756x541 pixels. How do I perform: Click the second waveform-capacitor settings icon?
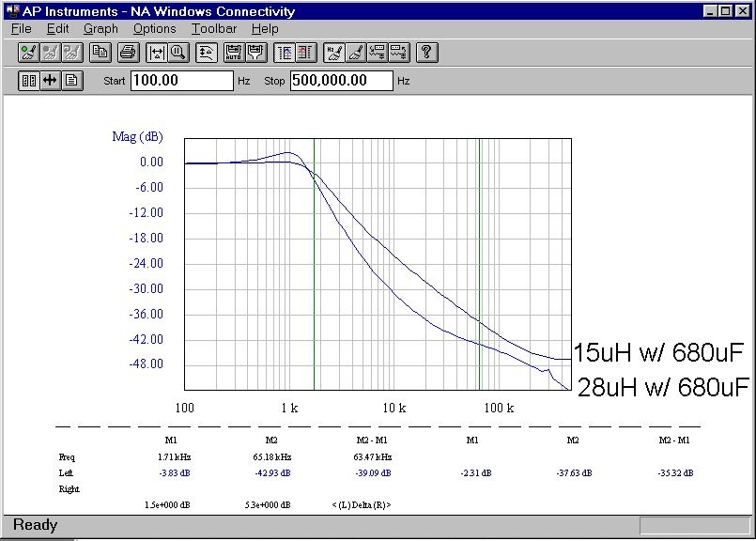(399, 53)
